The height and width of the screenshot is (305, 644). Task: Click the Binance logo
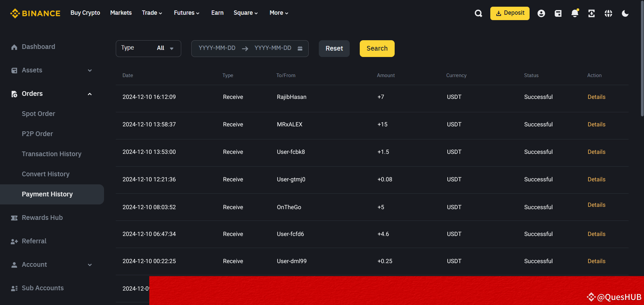35,13
